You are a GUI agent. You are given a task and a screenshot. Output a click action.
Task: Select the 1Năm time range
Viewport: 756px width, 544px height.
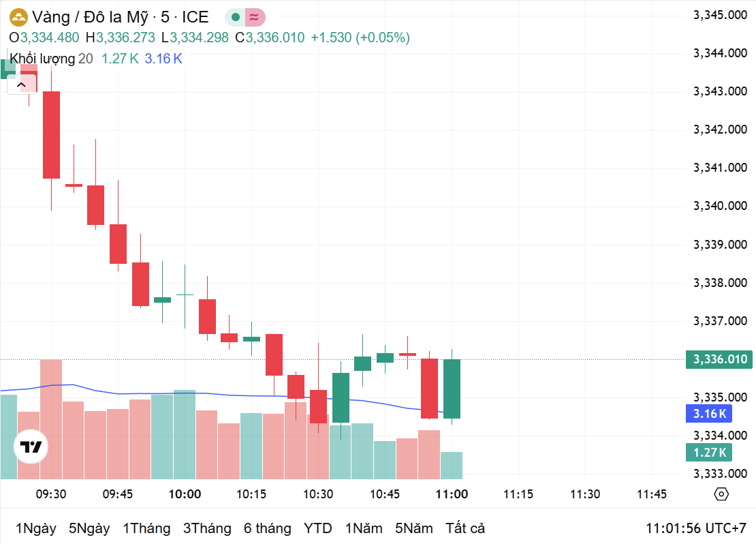(x=364, y=528)
